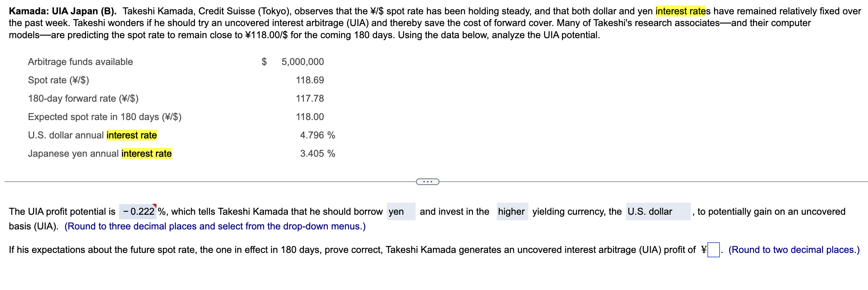Click the round to three decimal places instruction
This screenshot has height=290, width=868.
pos(215,226)
